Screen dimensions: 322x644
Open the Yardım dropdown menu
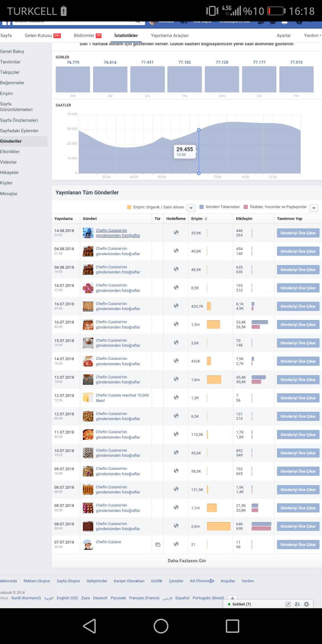(x=312, y=35)
